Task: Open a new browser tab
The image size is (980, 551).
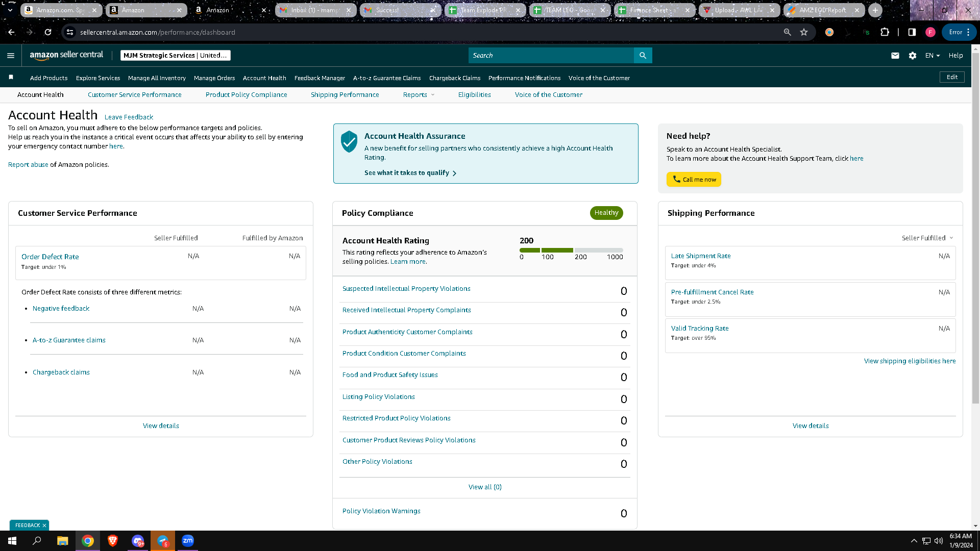Action: point(875,10)
